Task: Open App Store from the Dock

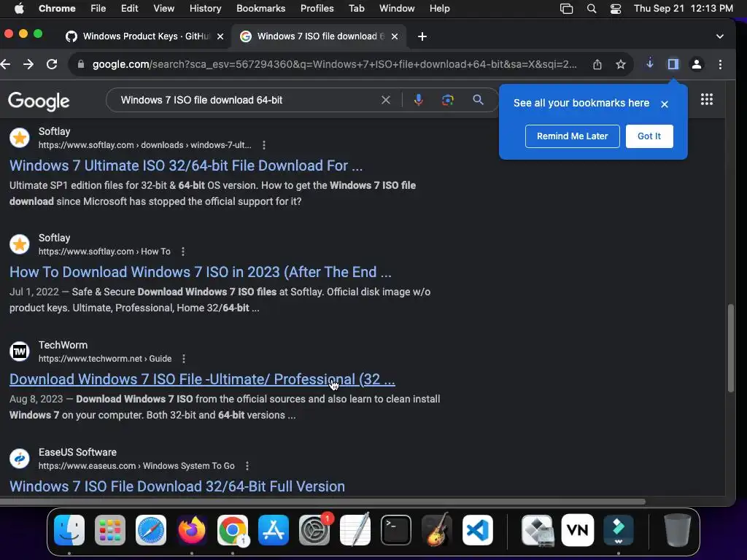Action: [x=274, y=530]
